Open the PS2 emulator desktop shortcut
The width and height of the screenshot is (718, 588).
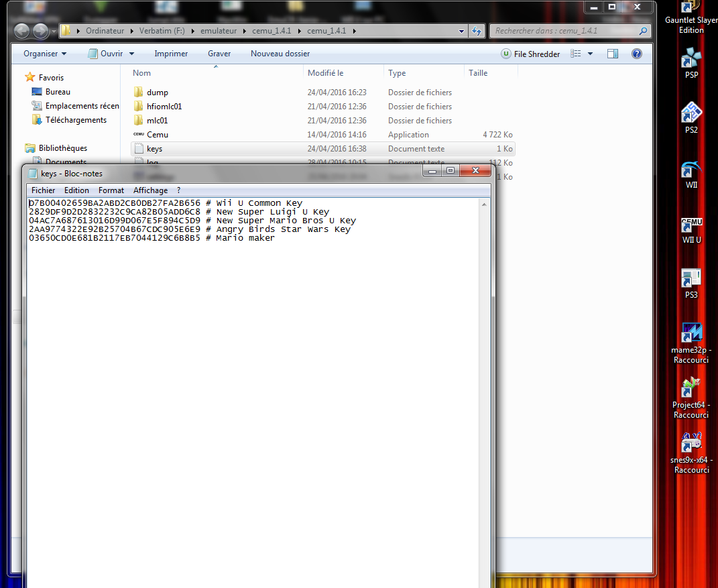point(691,113)
